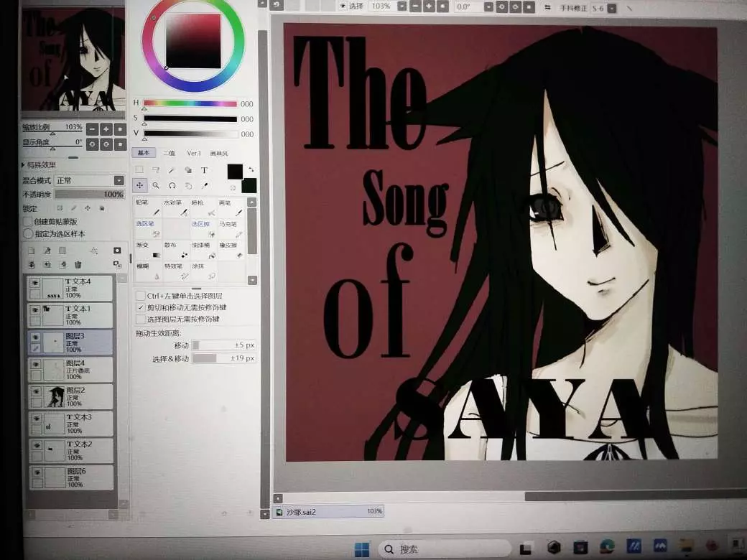Open rotation angle dropdown in top toolbar
This screenshot has width=747, height=560.
point(488,7)
